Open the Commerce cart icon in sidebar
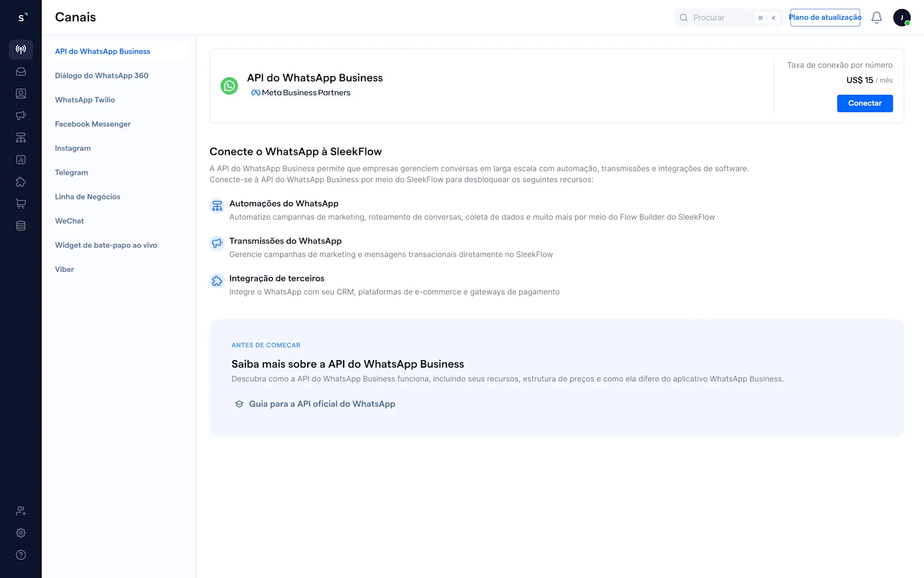This screenshot has height=578, width=924. coord(21,203)
